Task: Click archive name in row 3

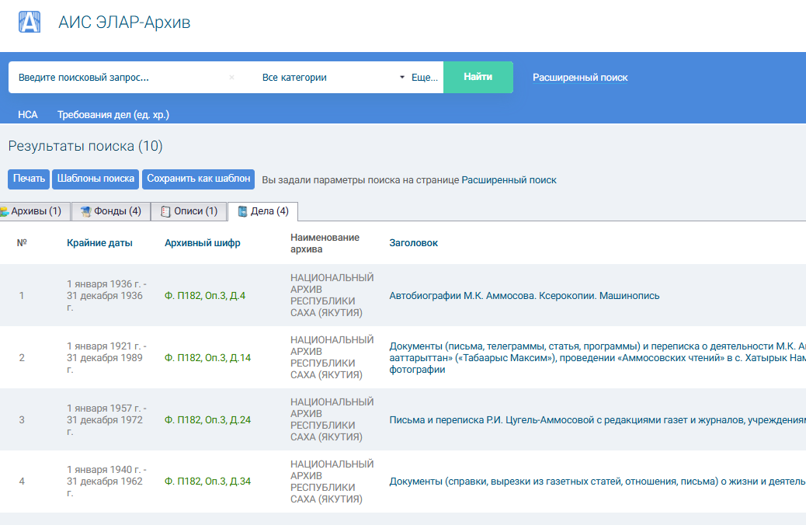Action: 332,420
